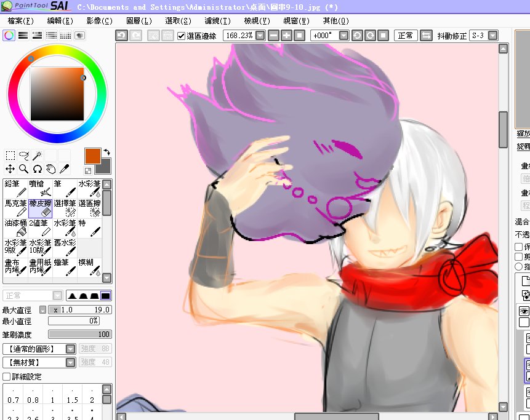Open the 圖層(L) menu
This screenshot has height=420, width=530.
(x=139, y=21)
